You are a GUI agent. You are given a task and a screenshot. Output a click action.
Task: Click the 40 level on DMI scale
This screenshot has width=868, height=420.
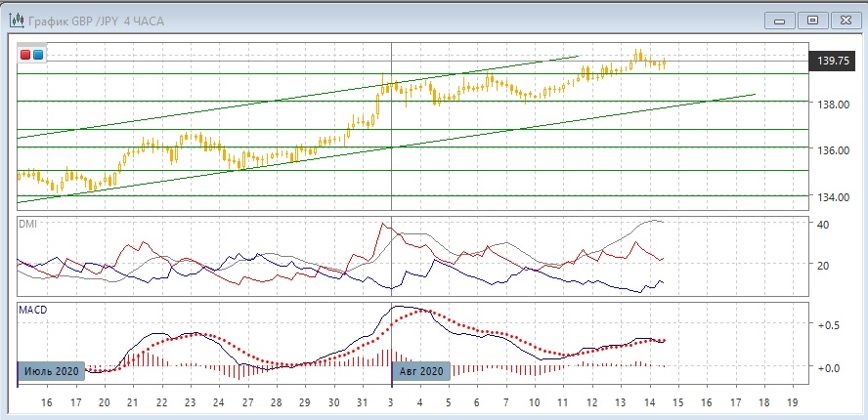coord(823,225)
